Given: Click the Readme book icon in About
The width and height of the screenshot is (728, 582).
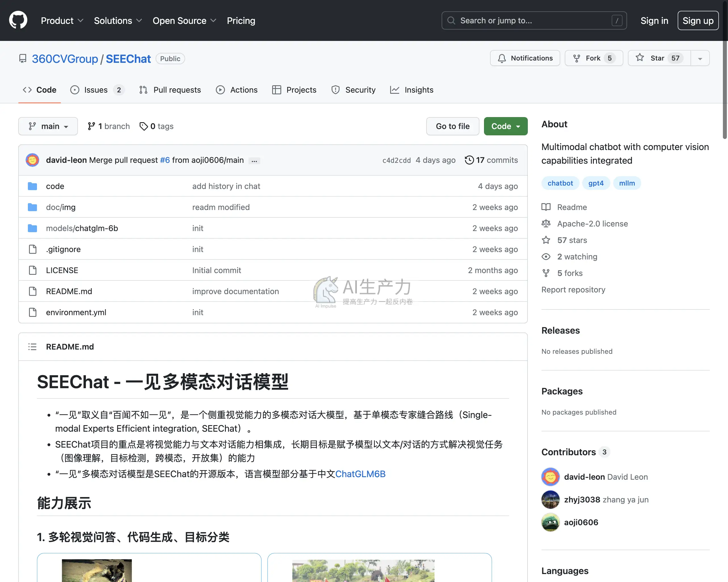Looking at the screenshot, I should 546,207.
